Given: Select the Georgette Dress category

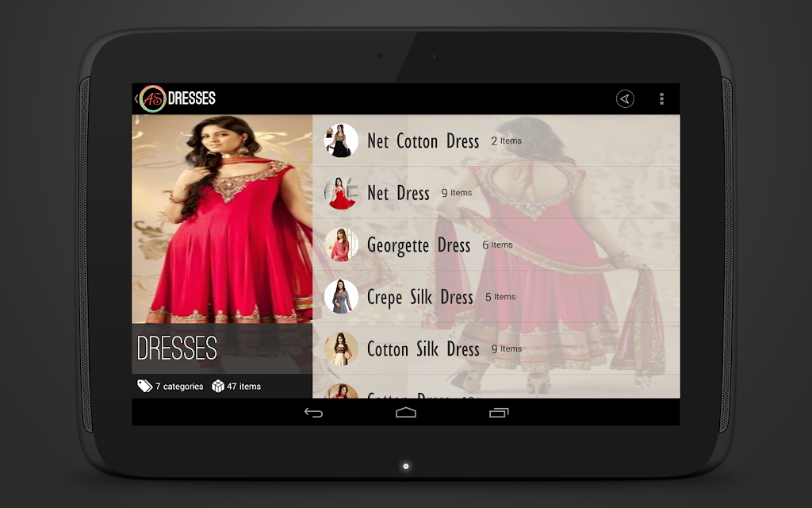Looking at the screenshot, I should pos(496,244).
